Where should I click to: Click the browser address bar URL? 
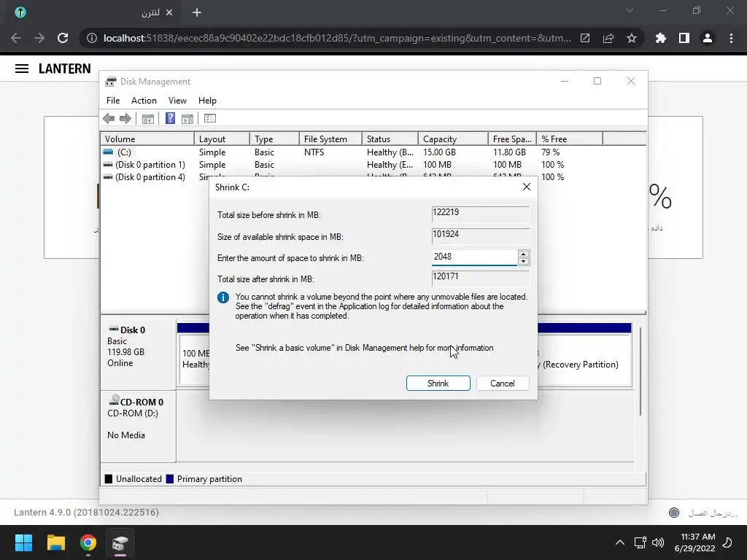pyautogui.click(x=337, y=38)
